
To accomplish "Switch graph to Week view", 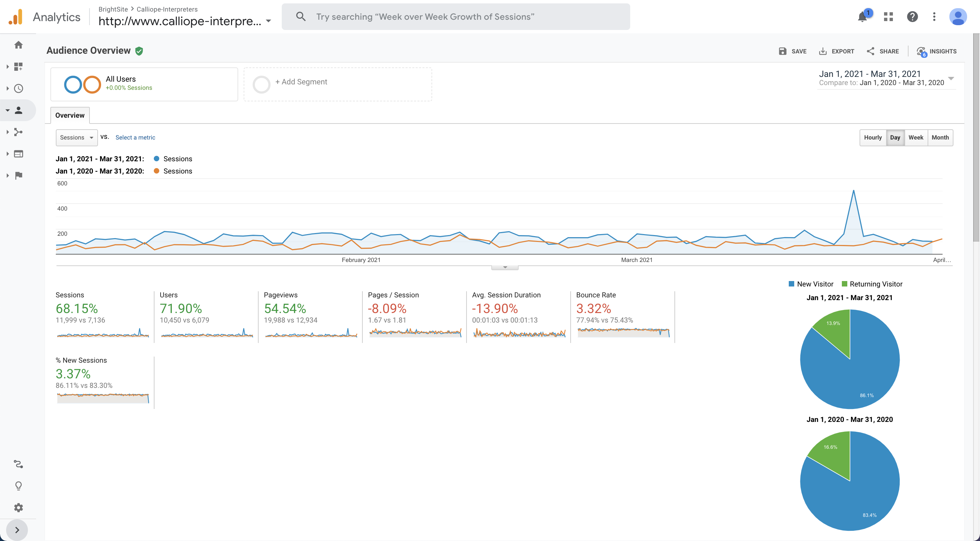I will pyautogui.click(x=916, y=137).
